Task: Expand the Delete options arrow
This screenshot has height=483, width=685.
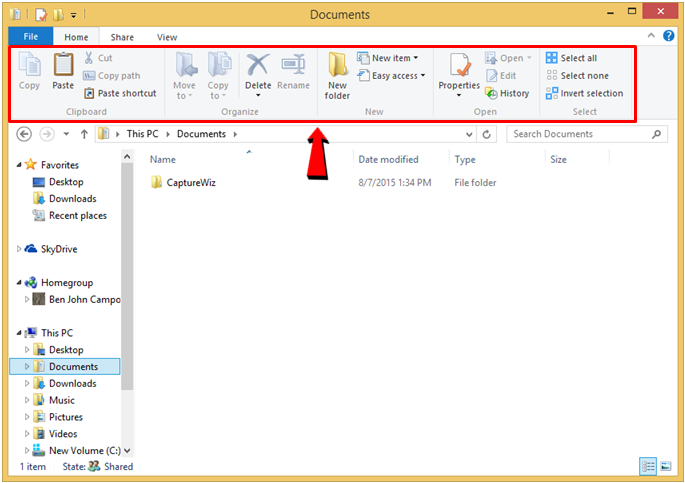Action: pos(258,95)
